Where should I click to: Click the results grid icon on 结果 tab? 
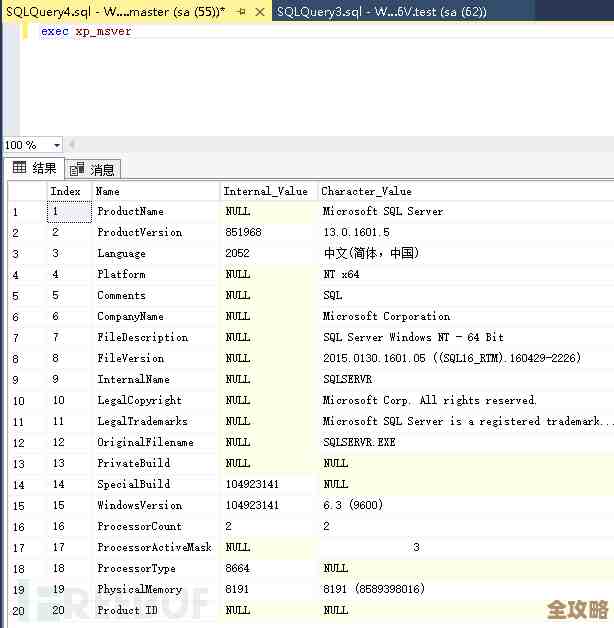(19, 167)
